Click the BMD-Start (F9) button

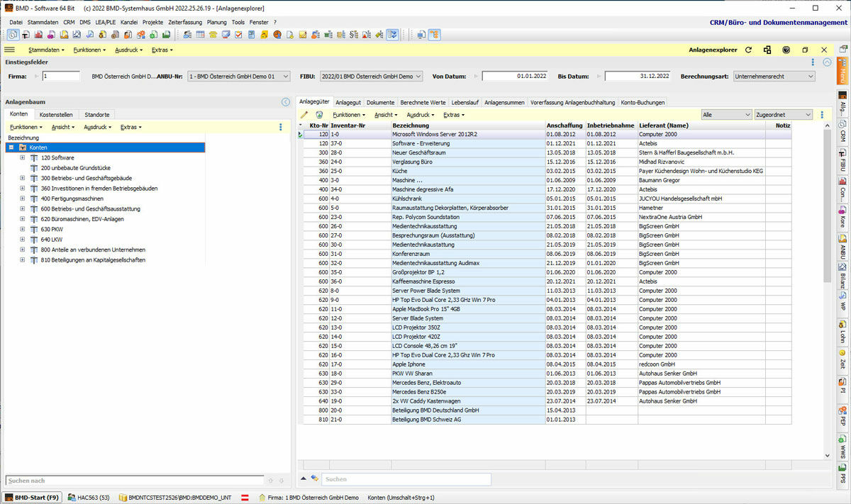[x=32, y=498]
